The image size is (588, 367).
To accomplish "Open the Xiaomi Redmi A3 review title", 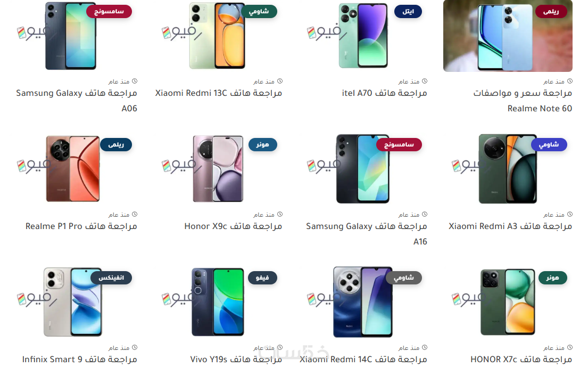I will click(510, 226).
